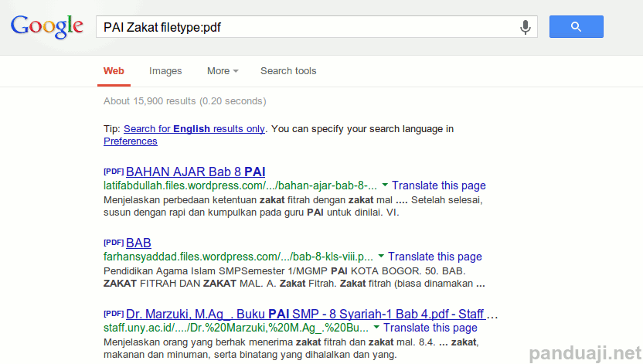Open the Preferences link
This screenshot has height=364, width=643.
coord(131,141)
